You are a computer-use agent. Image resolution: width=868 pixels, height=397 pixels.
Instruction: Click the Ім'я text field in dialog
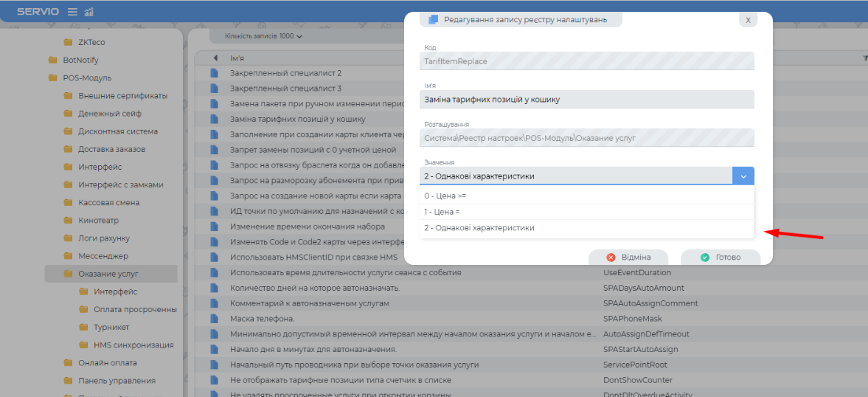point(587,100)
